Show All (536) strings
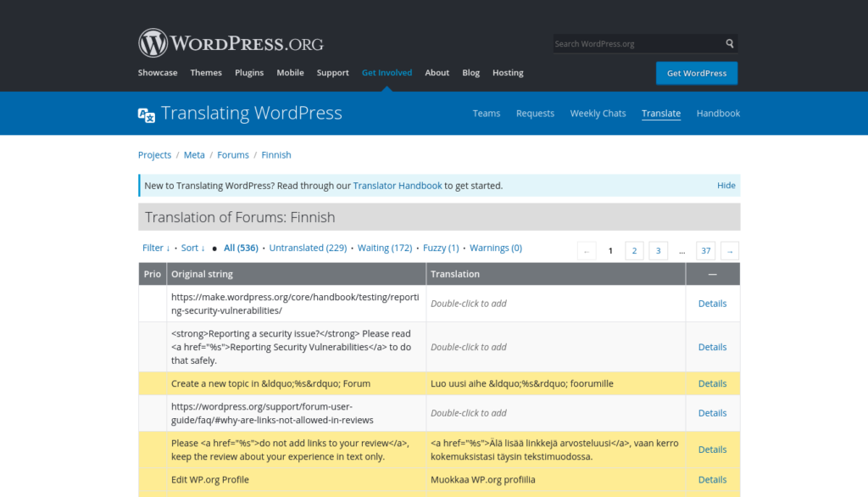Screen dimensions: 868x497 (241, 248)
